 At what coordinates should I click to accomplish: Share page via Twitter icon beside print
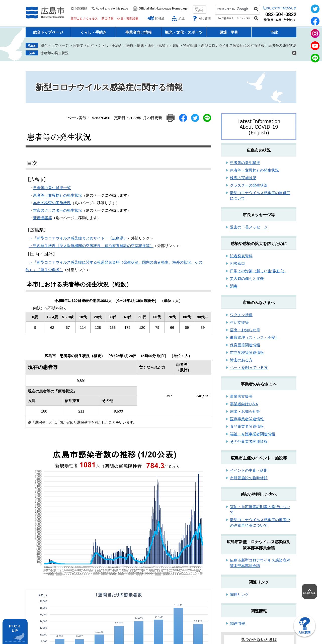[x=195, y=118]
